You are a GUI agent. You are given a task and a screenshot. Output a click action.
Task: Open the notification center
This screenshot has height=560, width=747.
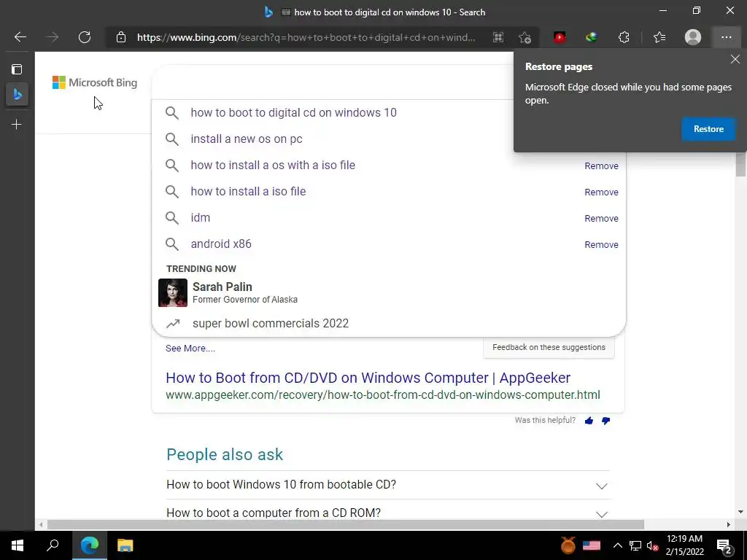(724, 546)
